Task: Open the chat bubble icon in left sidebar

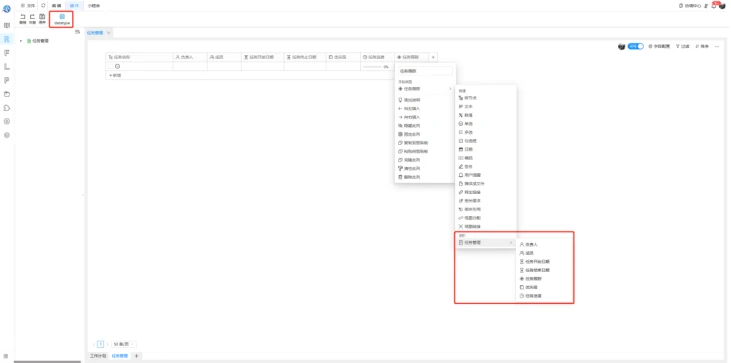Action: (x=7, y=108)
